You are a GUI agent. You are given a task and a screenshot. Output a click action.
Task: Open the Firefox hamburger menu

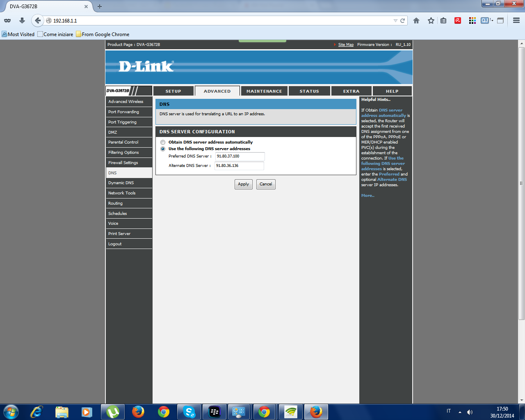(x=516, y=21)
